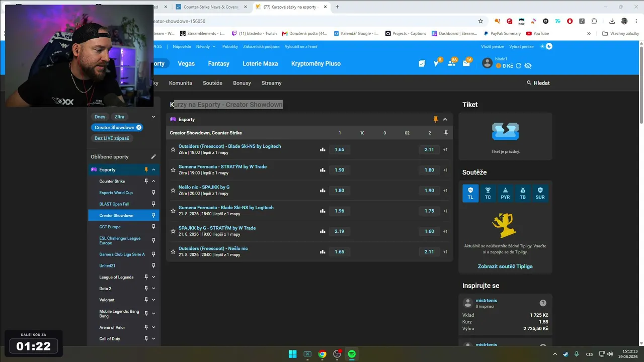Expand the League of Legends group
Screen dimensions: 644x362
153,277
